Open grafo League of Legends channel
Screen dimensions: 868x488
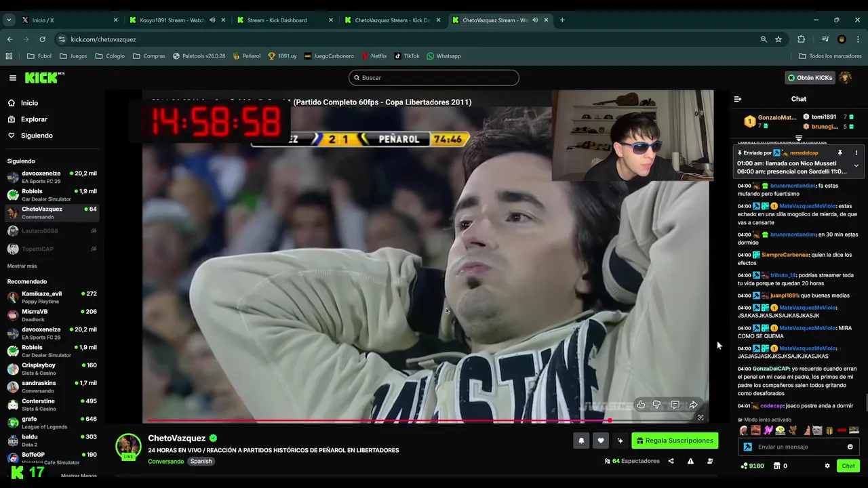pos(52,422)
